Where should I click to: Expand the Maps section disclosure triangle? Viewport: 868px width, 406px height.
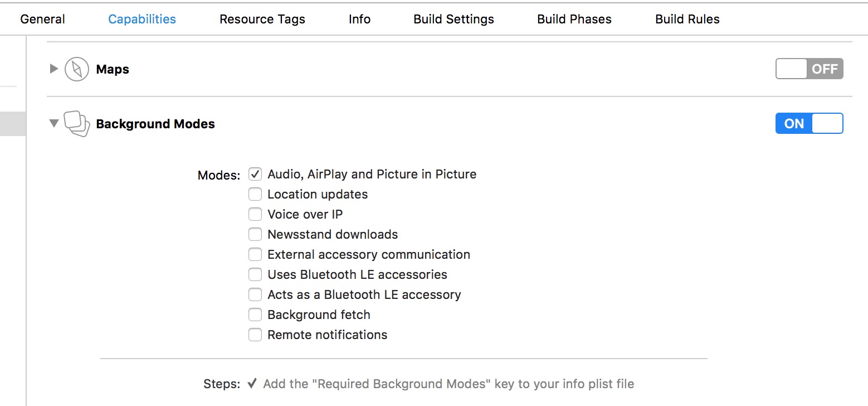click(54, 69)
